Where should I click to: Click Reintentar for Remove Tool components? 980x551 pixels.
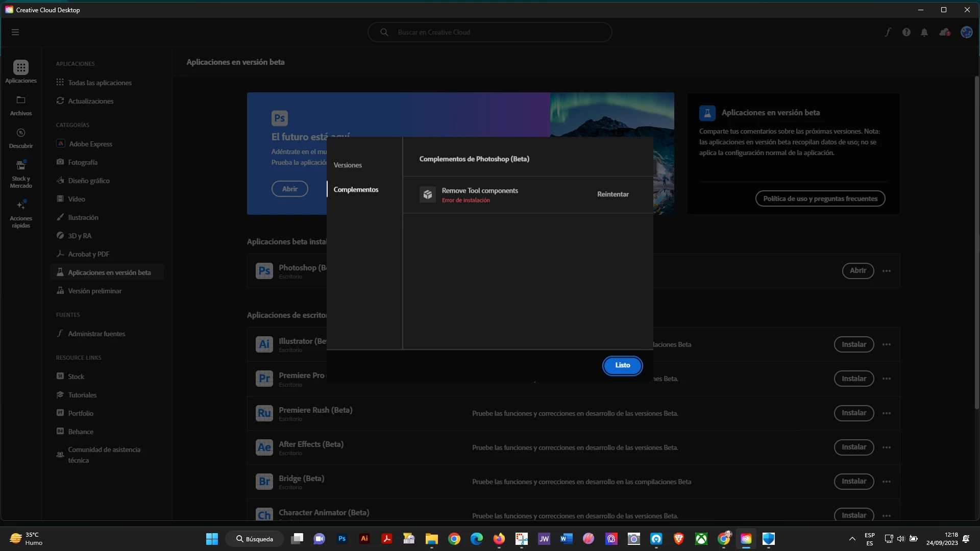pos(612,194)
